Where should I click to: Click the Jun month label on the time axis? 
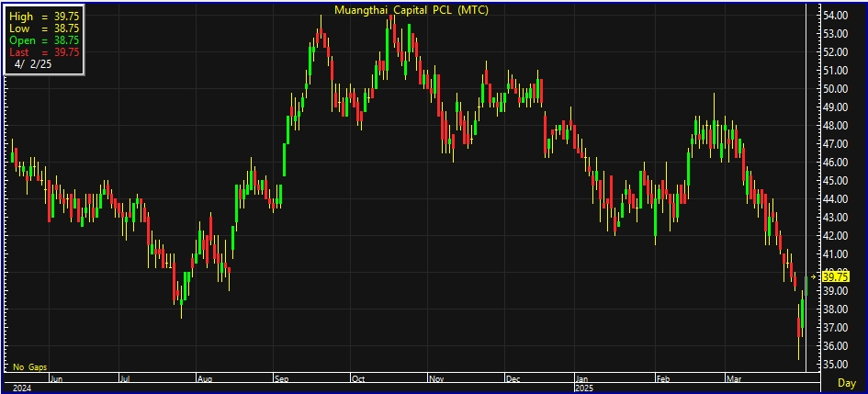[56, 377]
